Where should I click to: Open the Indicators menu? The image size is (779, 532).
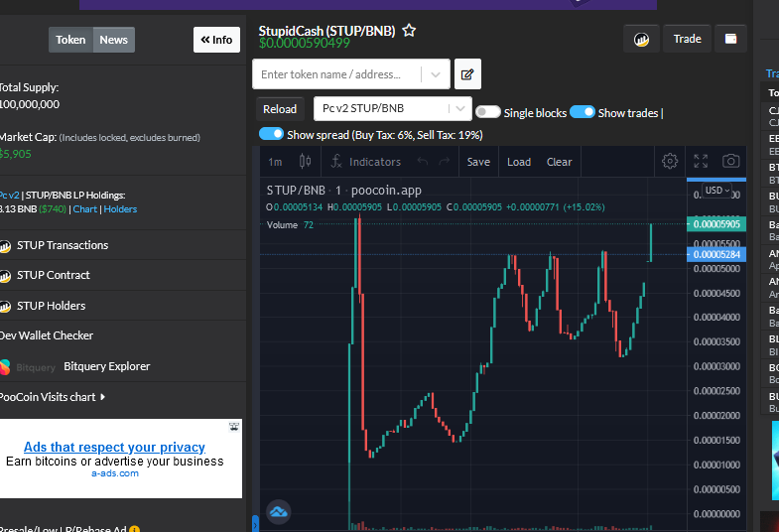coord(365,162)
